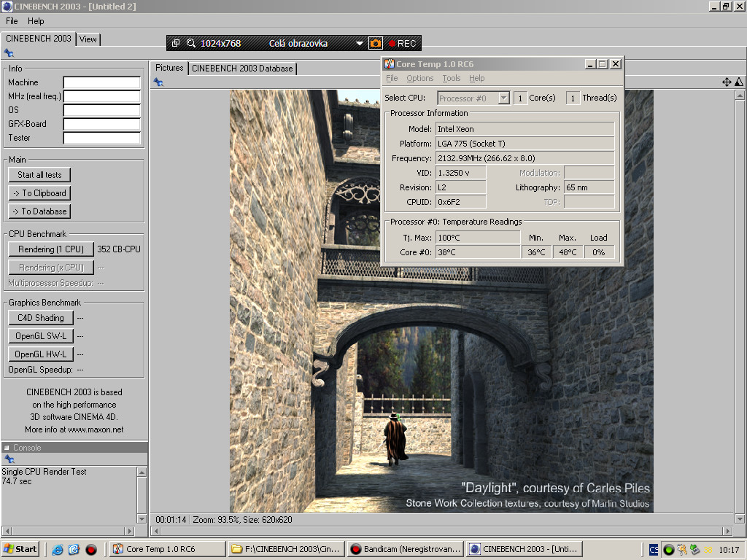Viewport: 747px width, 560px height.
Task: Click the picture view horizontal scrollbar right arrow
Action: click(x=727, y=531)
